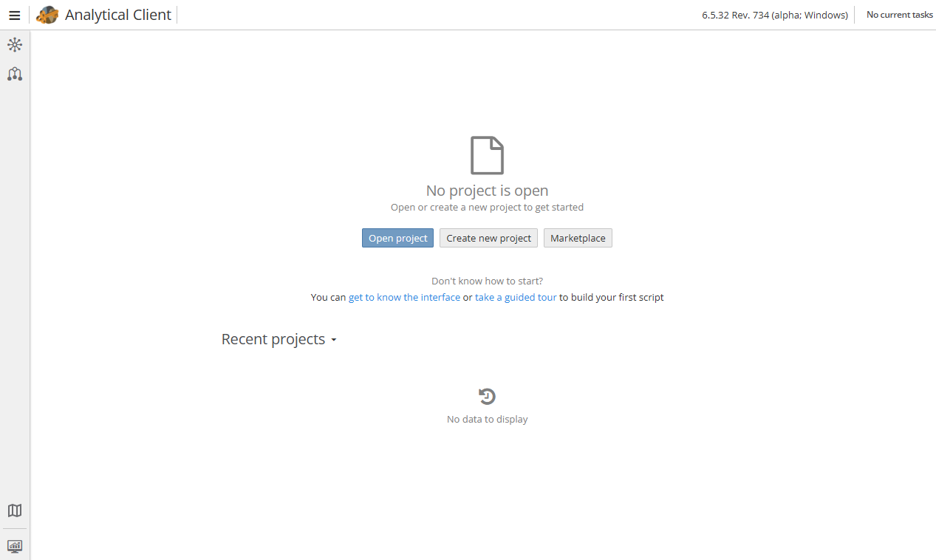
Task: Click the history refresh icon above No data
Action: 487,396
